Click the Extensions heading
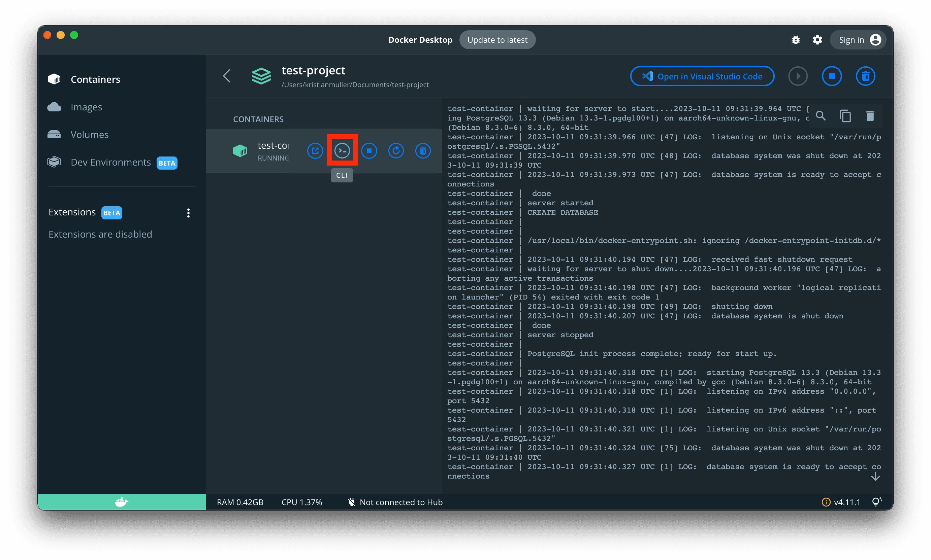 72,212
